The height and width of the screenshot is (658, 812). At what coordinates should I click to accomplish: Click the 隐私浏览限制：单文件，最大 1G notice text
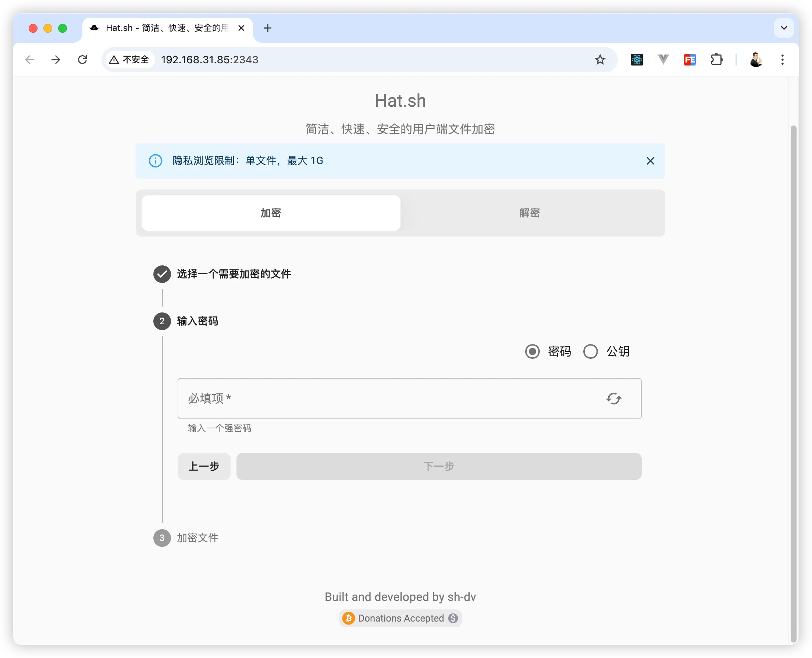(248, 161)
